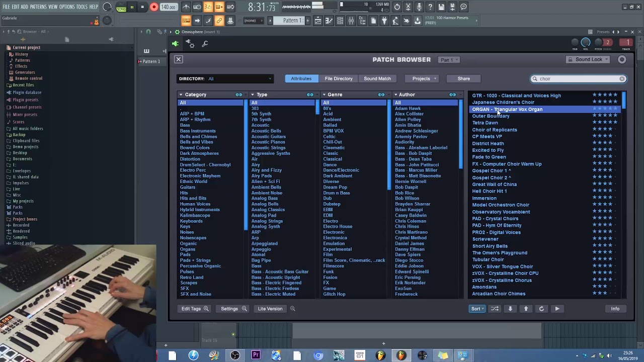
Task: Select 'Bells and Chimes' in Category list
Action: pyautogui.click(x=198, y=136)
